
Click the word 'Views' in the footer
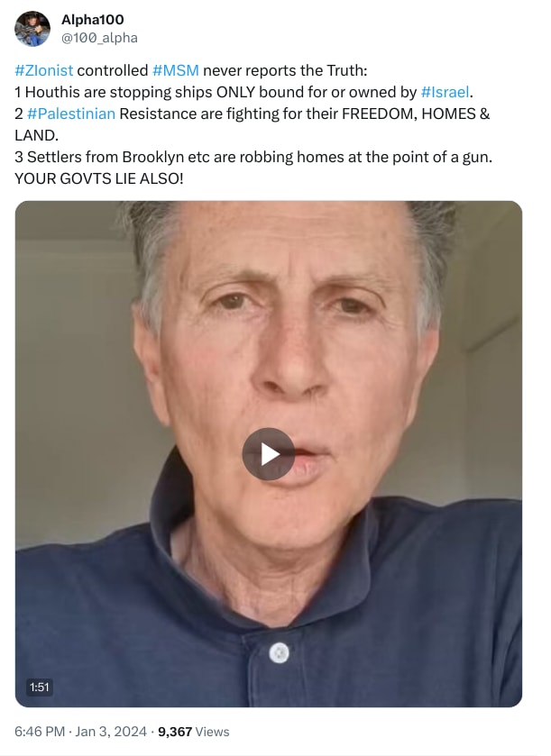click(x=212, y=732)
